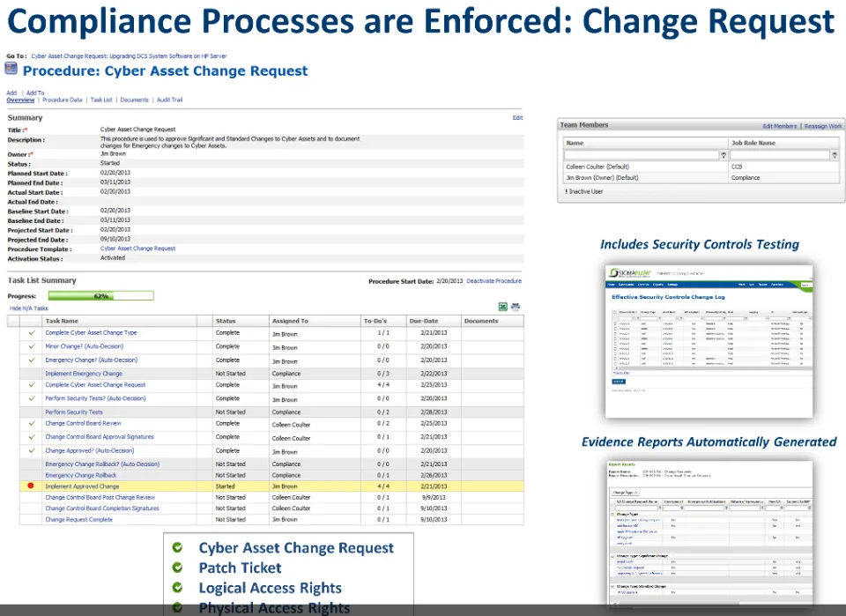Open the evidence Report Results thumbnail
This screenshot has height=616, width=846.
(x=709, y=532)
